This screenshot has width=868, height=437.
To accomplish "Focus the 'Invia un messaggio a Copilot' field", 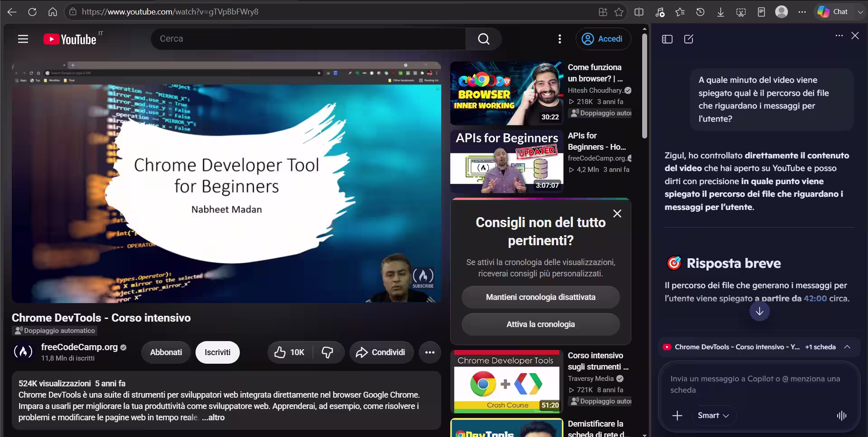I will [x=759, y=385].
